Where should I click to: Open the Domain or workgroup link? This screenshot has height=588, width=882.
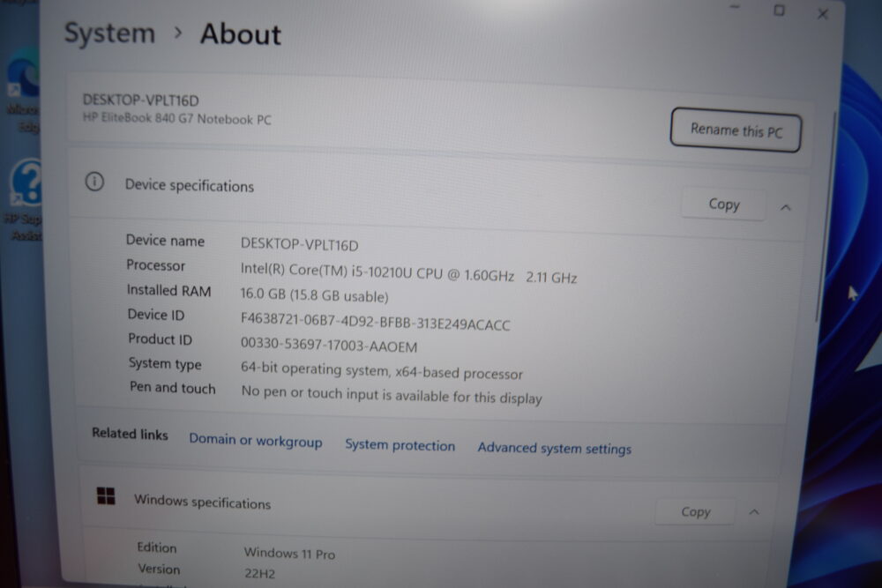point(256,441)
